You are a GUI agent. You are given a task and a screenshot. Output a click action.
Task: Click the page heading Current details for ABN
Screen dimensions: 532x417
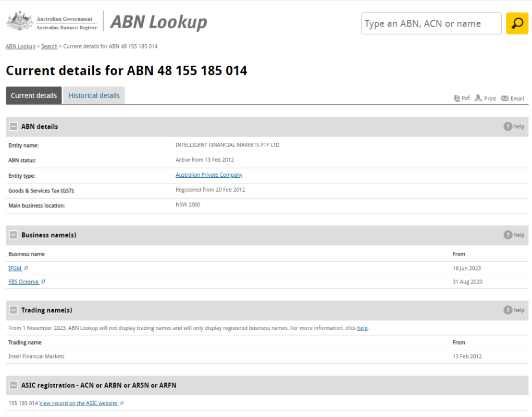coord(127,70)
